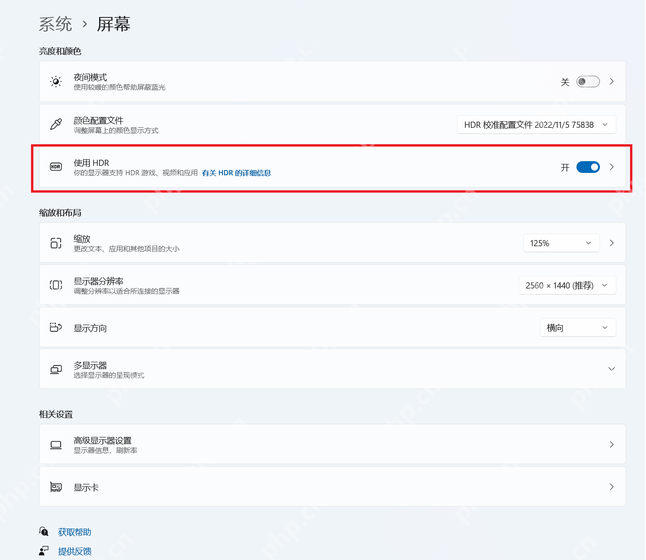The width and height of the screenshot is (646, 560).
Task: Click the 亮度和颜色 section heading
Action: (x=60, y=51)
